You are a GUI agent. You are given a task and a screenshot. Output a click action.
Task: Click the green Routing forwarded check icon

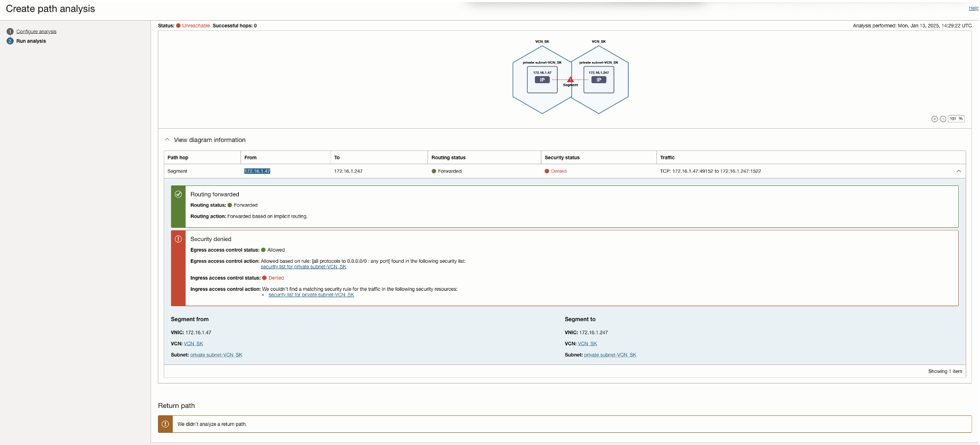tap(179, 194)
